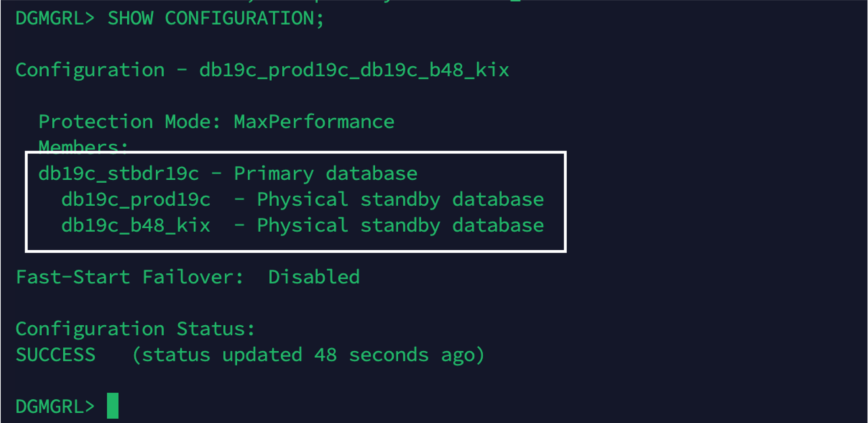
Task: Click the status updated 48 seconds ago text
Action: [308, 355]
